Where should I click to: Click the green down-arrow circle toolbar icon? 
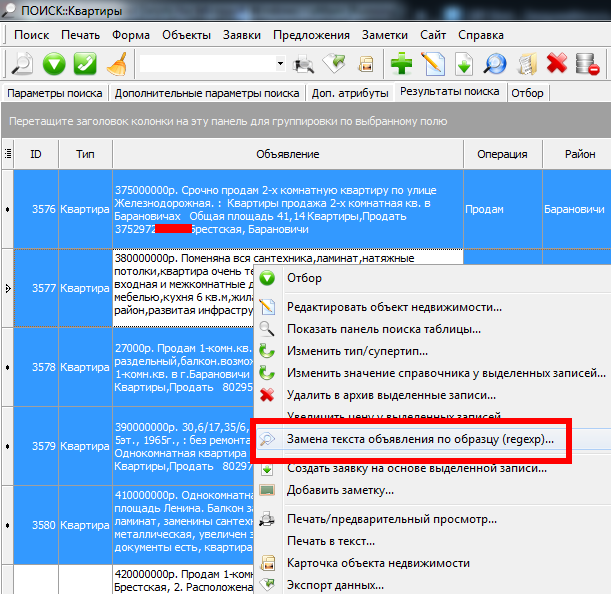53,64
